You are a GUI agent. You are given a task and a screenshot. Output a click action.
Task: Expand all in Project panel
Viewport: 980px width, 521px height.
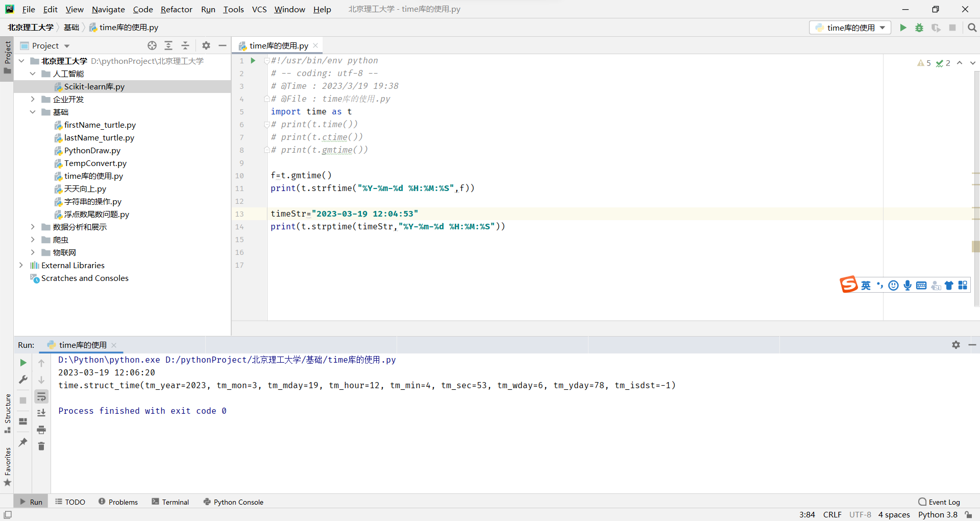168,45
